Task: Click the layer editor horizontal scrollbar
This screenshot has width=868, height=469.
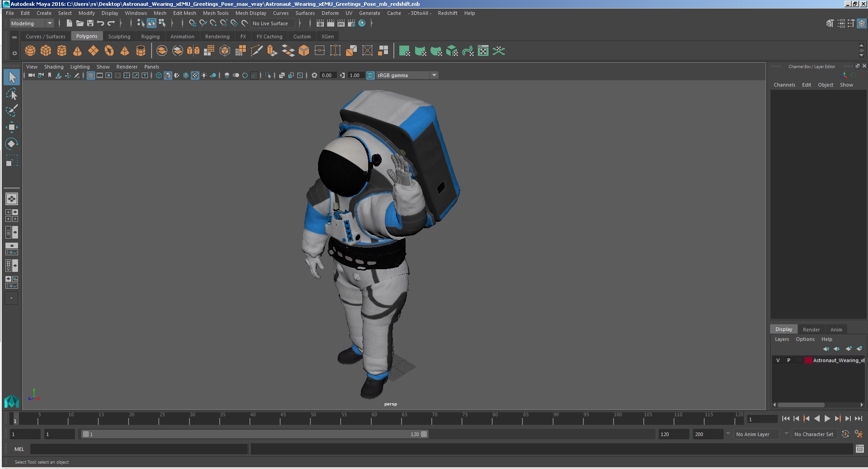Action: click(x=801, y=405)
